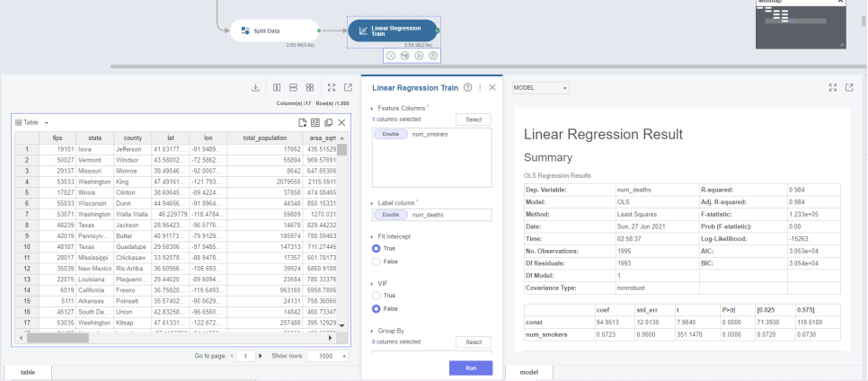Expand model result panel to fullscreen
This screenshot has width=868, height=381.
833,87
